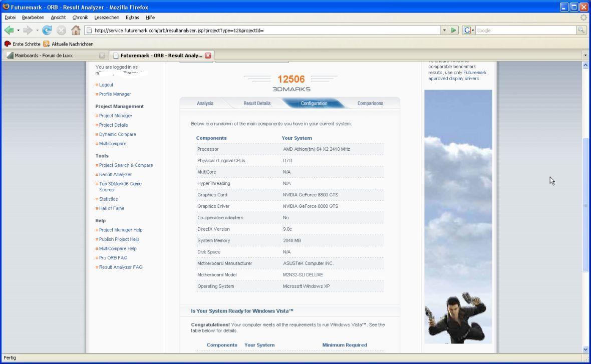Open Project Search & Compare link
This screenshot has height=364, width=591.
coord(126,165)
